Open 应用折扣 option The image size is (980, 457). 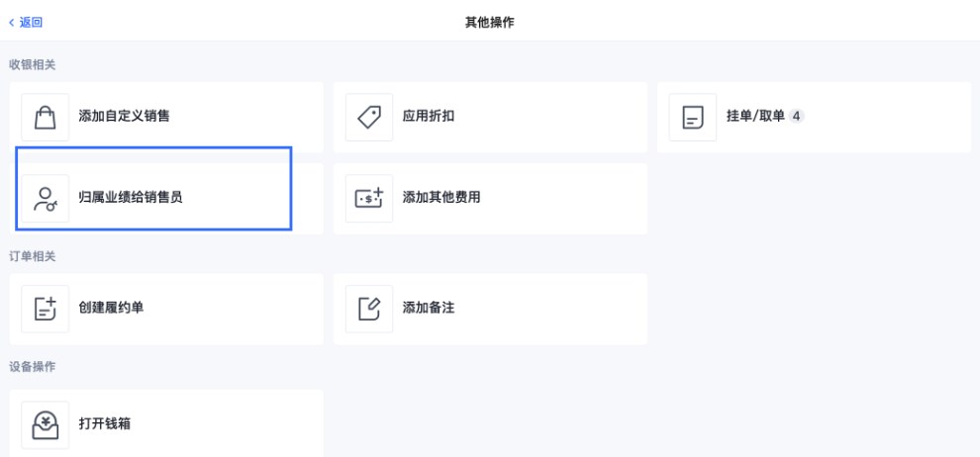point(428,116)
